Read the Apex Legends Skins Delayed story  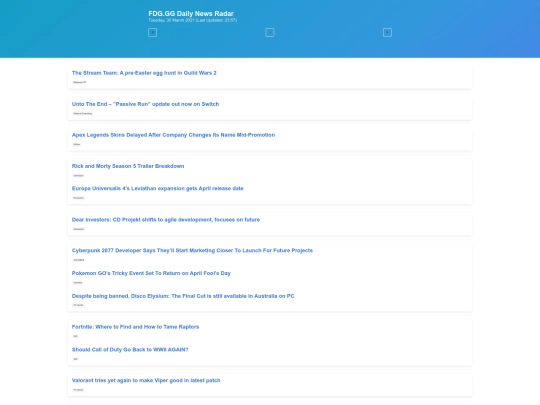[x=173, y=135]
